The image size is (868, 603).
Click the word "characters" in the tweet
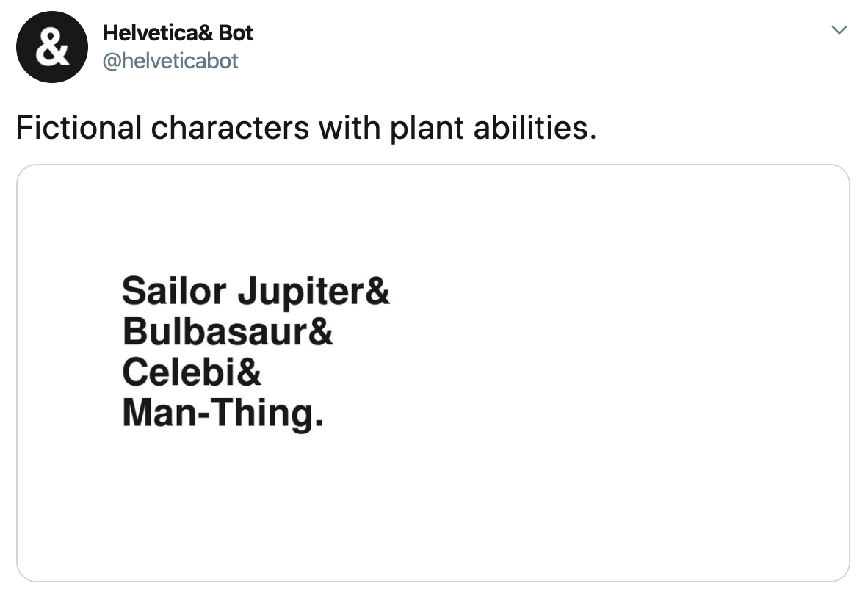pos(230,128)
